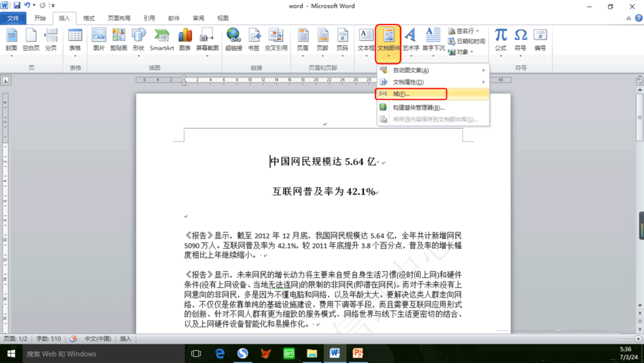The width and height of the screenshot is (644, 363).
Task: Switch to the View (视图) tab
Action: coord(223,18)
